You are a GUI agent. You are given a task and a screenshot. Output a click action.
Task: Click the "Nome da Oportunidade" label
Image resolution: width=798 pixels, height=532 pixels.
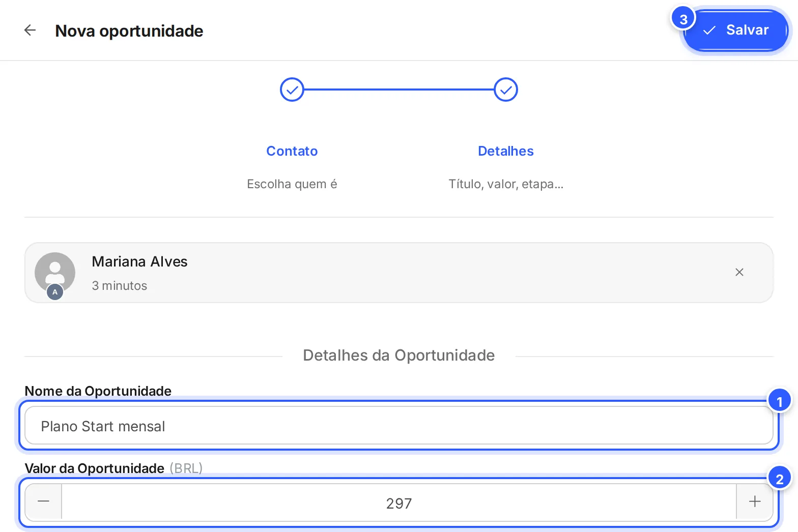pos(98,391)
